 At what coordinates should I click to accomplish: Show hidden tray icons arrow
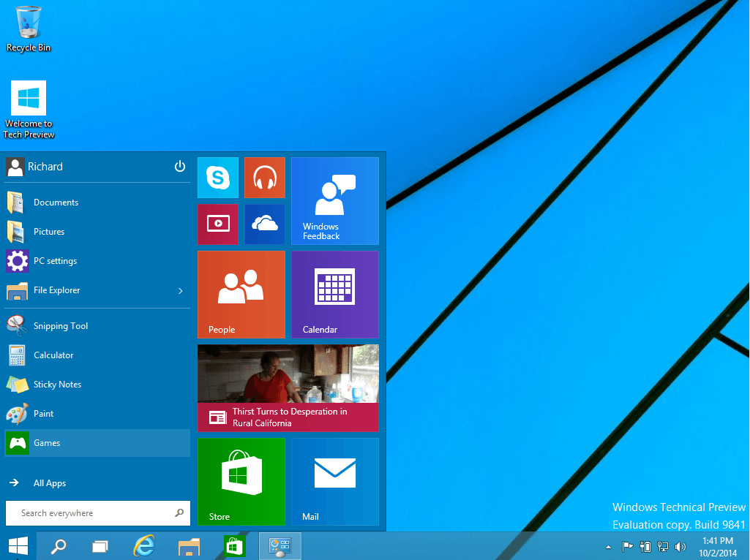tap(609, 547)
